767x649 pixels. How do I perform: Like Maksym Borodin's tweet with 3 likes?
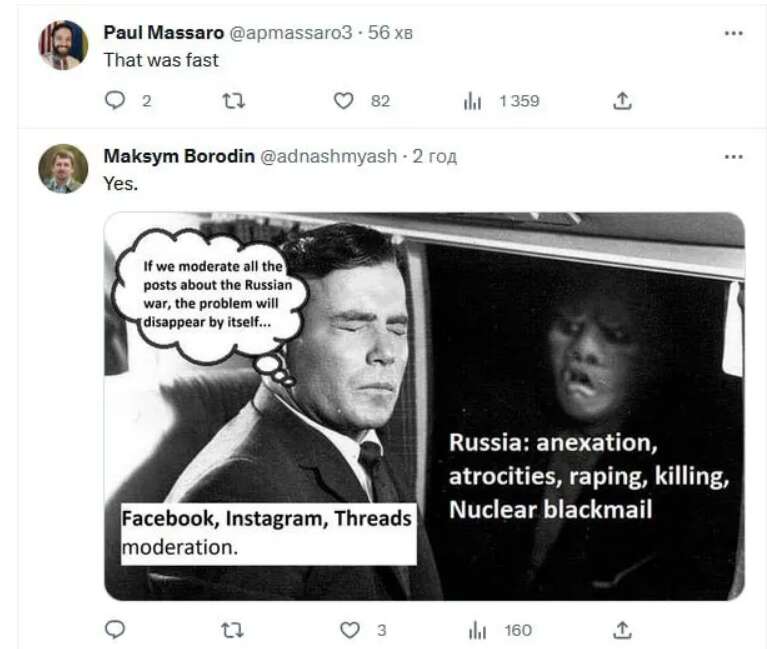coord(349,629)
